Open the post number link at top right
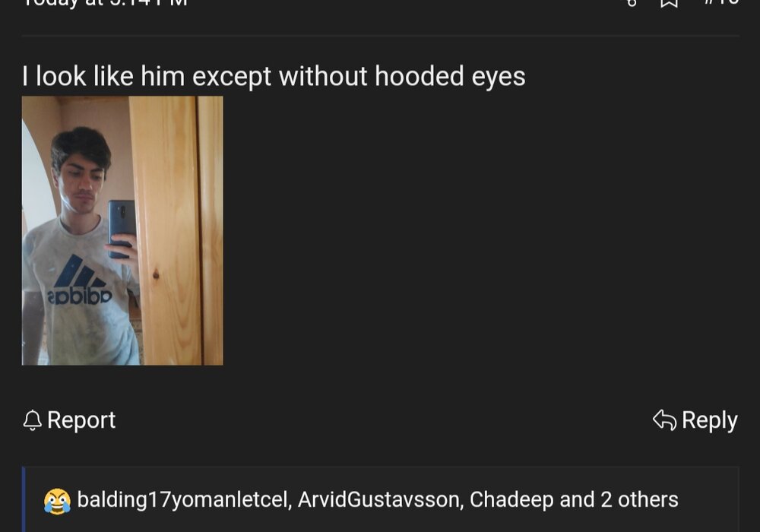Screen dimensions: 760x532 coord(722,2)
